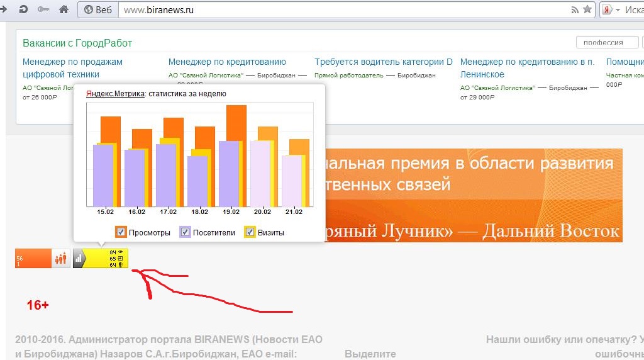The width and height of the screenshot is (644, 360).
Task: Expand the search engine dropdown arrow
Action: (618, 10)
